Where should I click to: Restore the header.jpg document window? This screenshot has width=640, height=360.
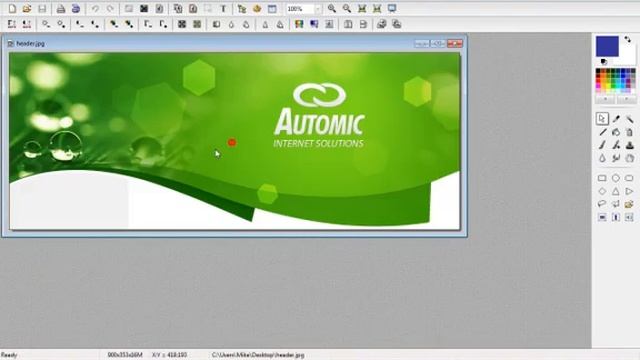click(x=438, y=43)
